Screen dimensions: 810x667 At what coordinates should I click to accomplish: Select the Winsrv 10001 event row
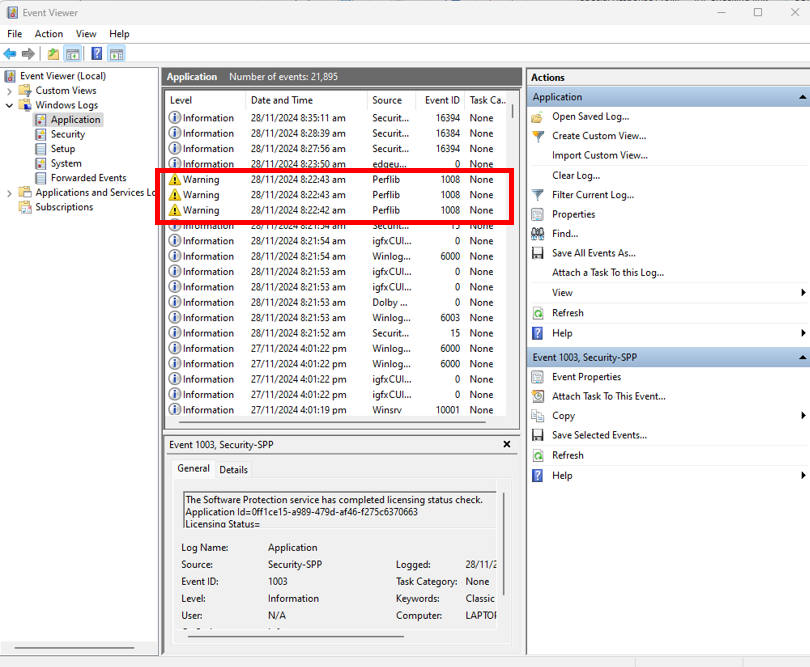[336, 410]
